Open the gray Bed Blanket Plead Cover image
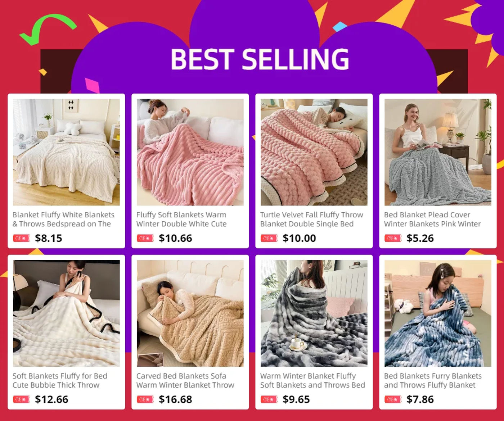This screenshot has width=504, height=421. tap(438, 152)
